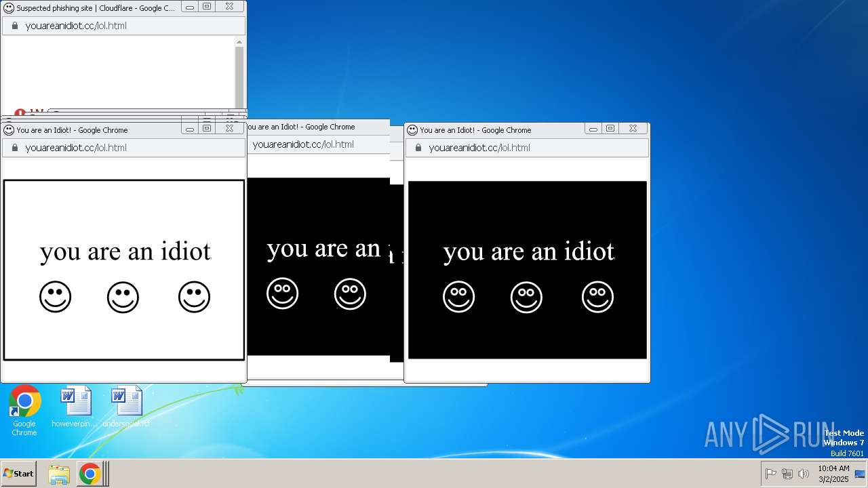
Task: Click lock icon in right Idiot window
Action: click(x=418, y=148)
